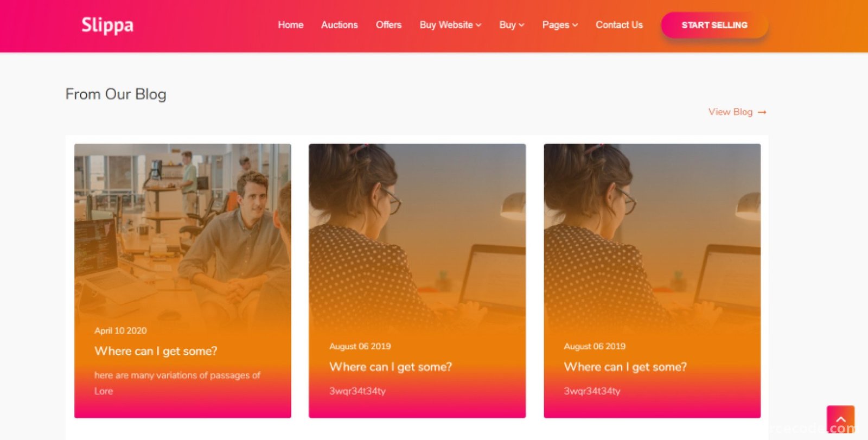Open the April 10 2020 blog post title

click(x=156, y=351)
